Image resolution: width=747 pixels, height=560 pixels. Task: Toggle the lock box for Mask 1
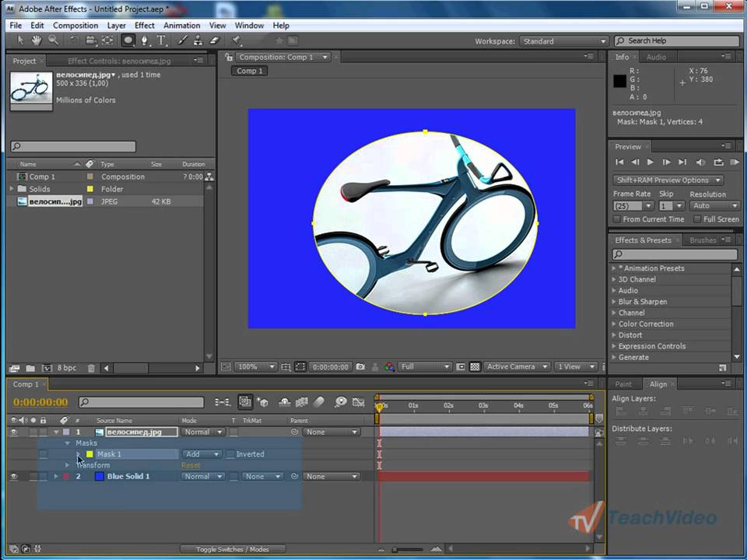point(44,454)
